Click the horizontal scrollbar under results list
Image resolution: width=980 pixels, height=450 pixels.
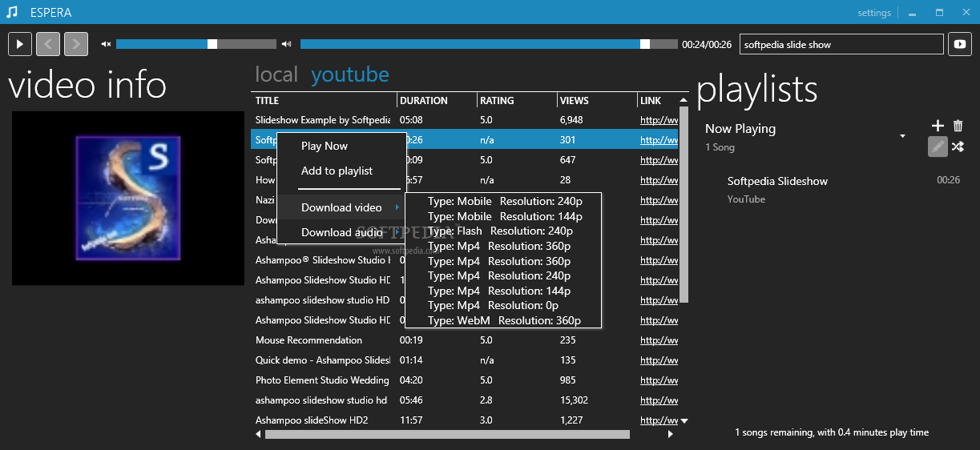pos(447,434)
